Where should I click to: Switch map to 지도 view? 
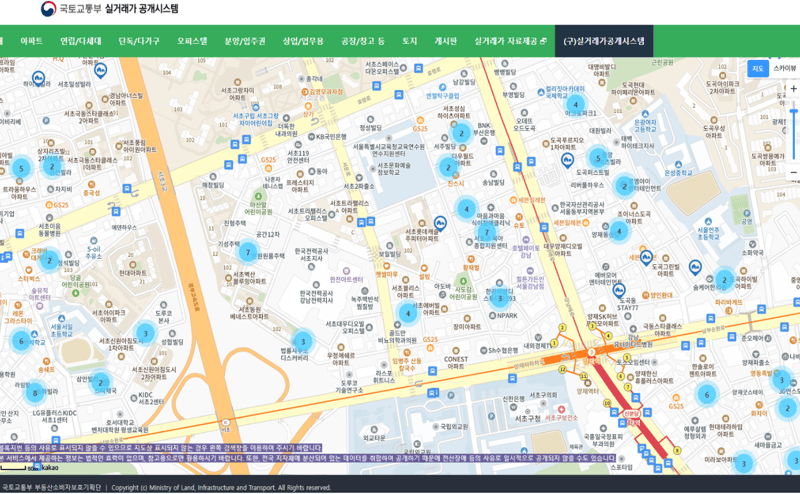(758, 68)
